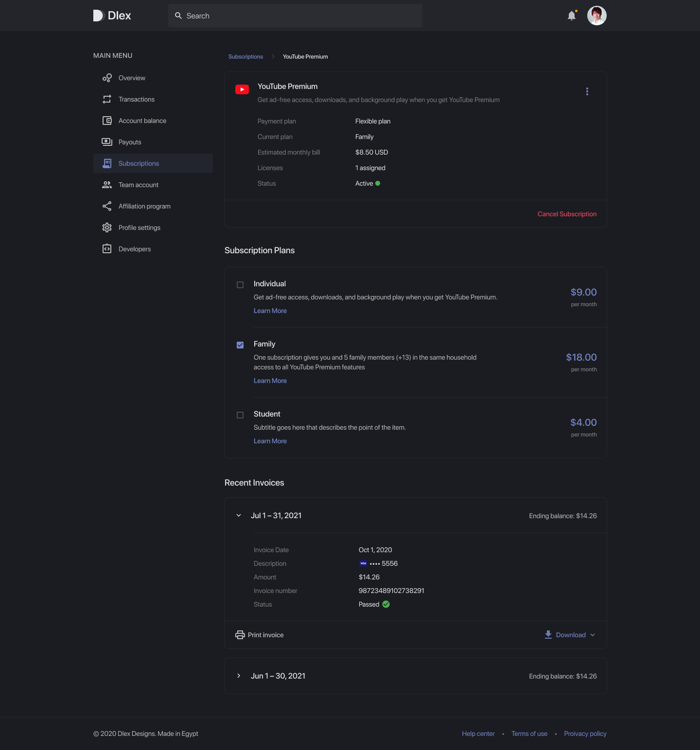The image size is (700, 750).
Task: Click the invoice Amount $14.26 value
Action: 369,577
